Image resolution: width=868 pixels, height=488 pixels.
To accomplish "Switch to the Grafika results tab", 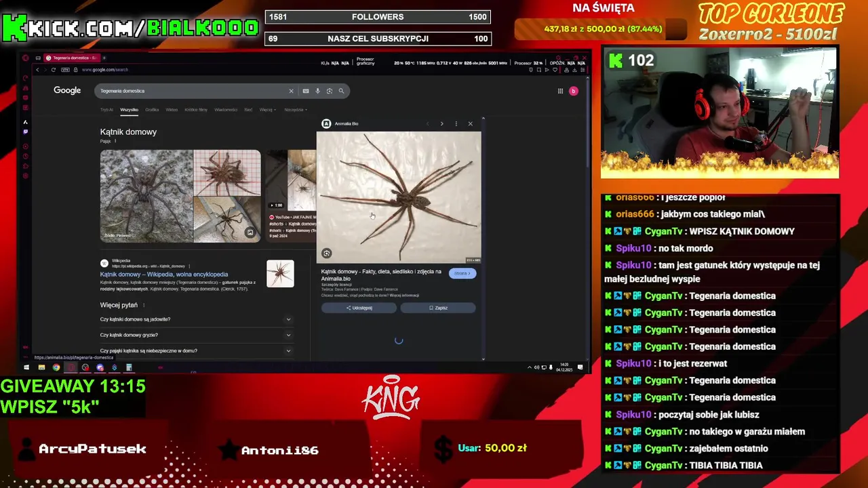I will point(152,110).
